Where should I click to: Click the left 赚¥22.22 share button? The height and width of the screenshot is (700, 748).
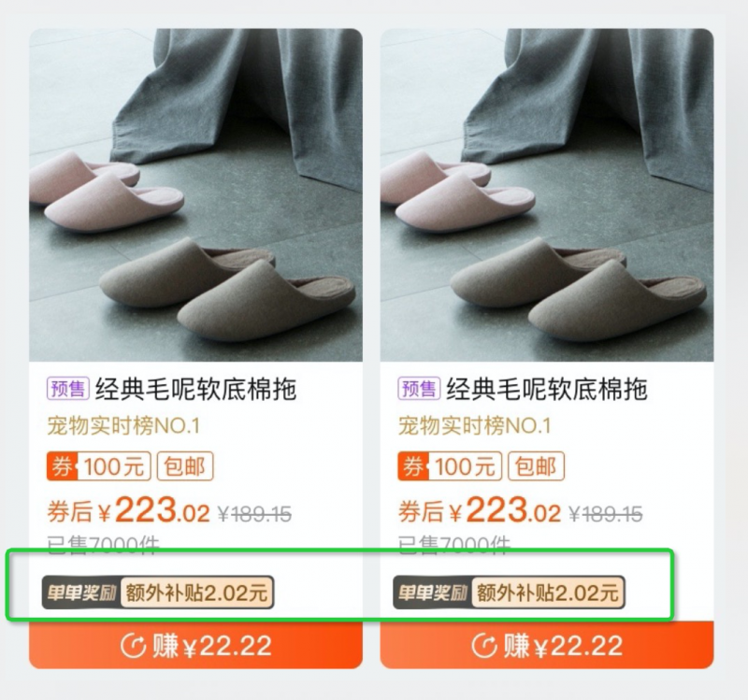195,645
